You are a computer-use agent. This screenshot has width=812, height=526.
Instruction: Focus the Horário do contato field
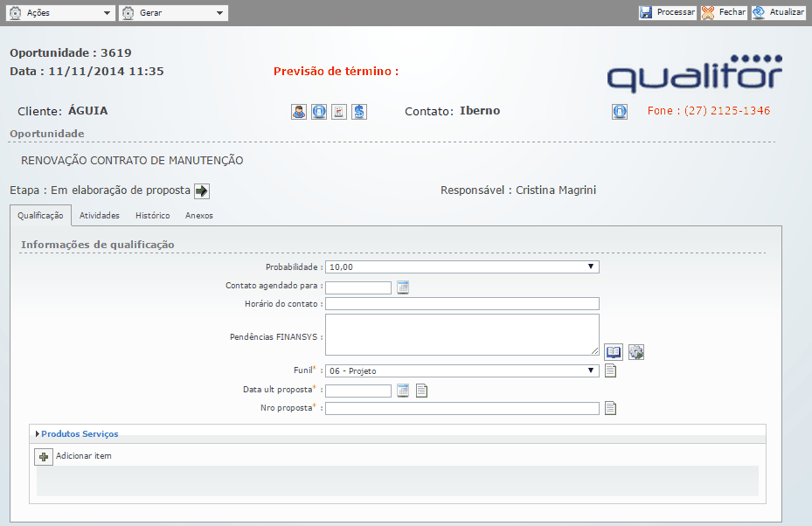[462, 304]
